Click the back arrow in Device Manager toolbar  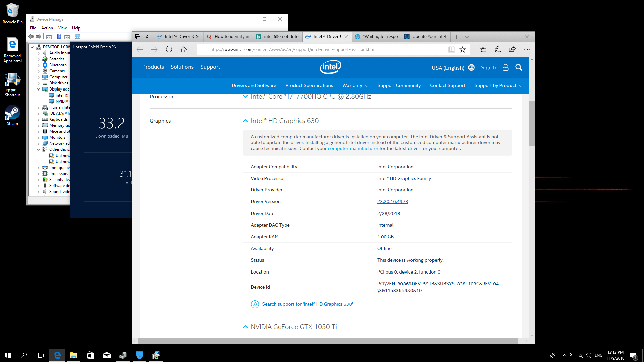31,36
